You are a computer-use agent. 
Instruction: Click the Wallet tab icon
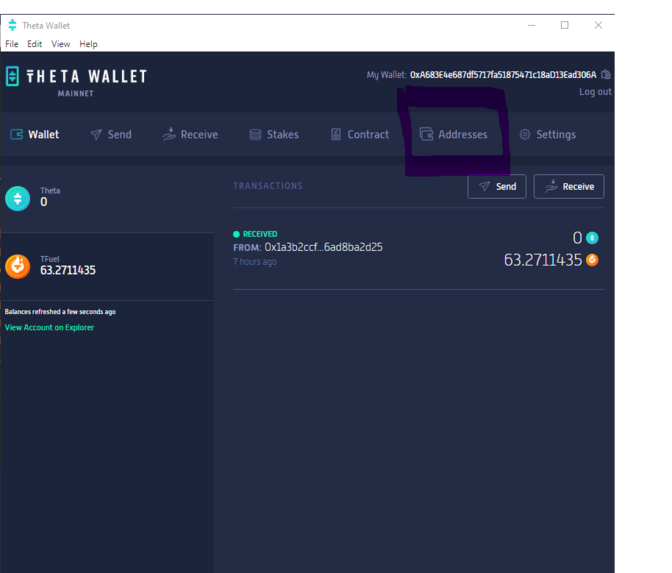16,135
